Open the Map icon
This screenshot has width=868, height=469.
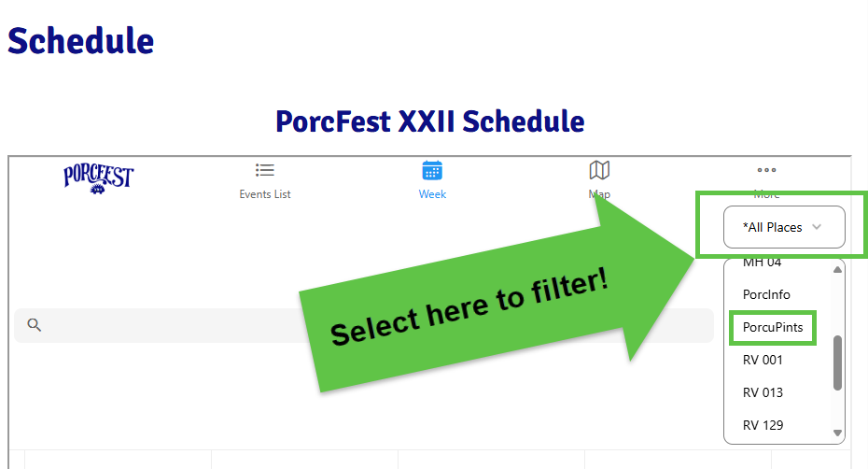(x=599, y=170)
